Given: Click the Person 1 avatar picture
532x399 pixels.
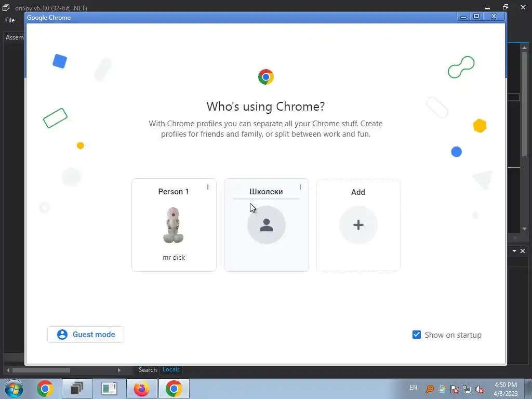Looking at the screenshot, I should click(x=174, y=225).
